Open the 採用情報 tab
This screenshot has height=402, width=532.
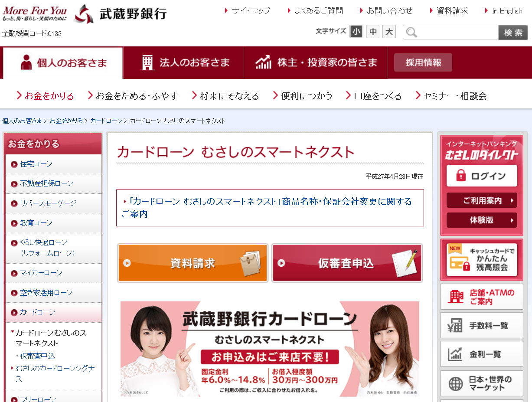click(x=423, y=62)
